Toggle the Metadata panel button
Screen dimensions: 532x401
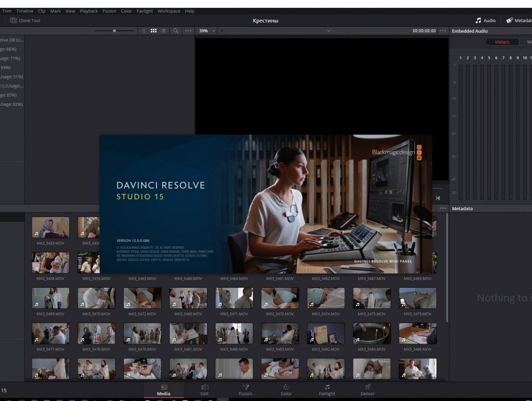coord(519,21)
